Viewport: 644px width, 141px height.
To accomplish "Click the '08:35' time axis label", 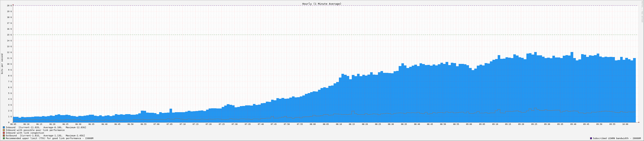I will click(x=404, y=124).
